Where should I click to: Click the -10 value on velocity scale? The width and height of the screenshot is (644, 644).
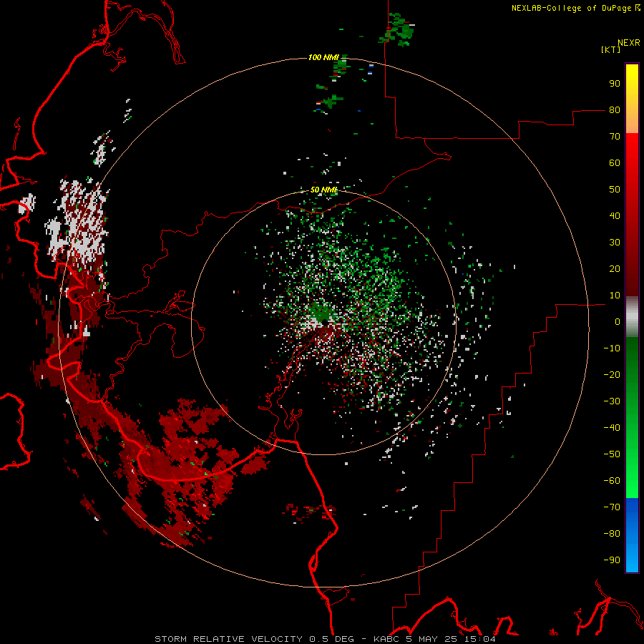coord(612,348)
